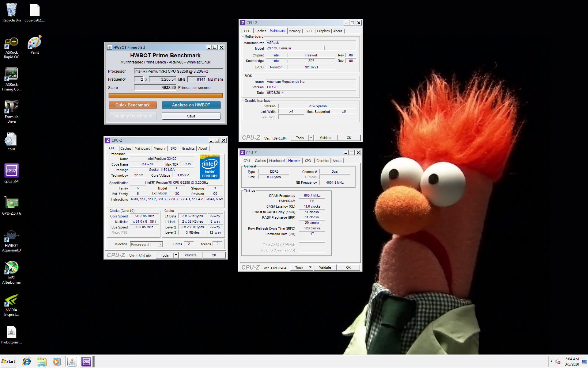Click Tools button in CPU window
Screen dimensions: 588x368
[x=165, y=255]
